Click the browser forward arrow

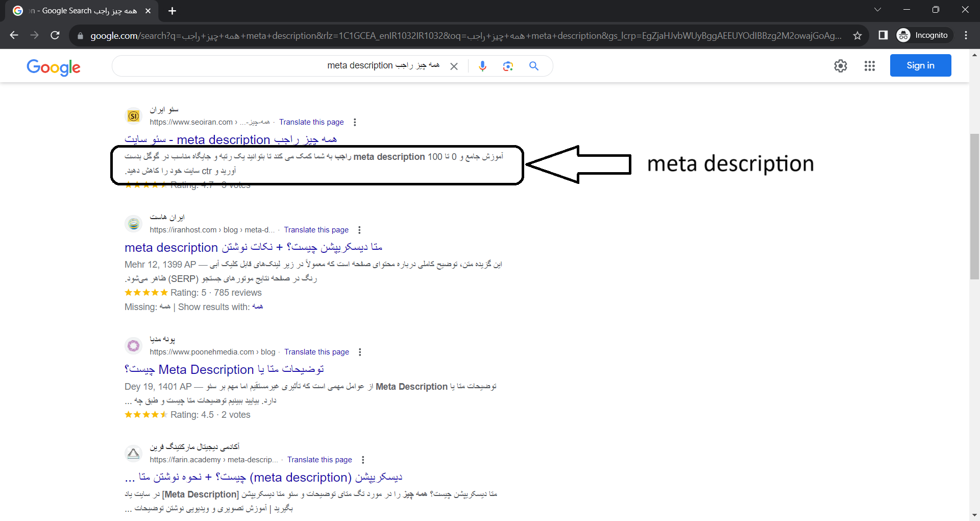[x=34, y=35]
